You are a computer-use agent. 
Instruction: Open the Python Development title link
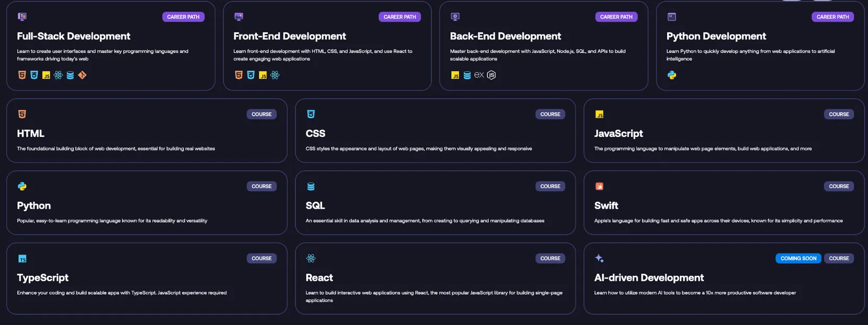716,36
